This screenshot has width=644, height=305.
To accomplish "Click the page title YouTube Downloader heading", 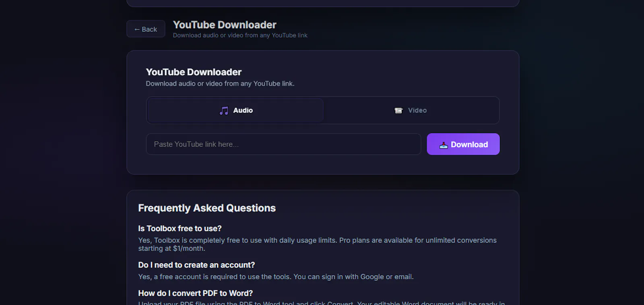I will coord(225,25).
